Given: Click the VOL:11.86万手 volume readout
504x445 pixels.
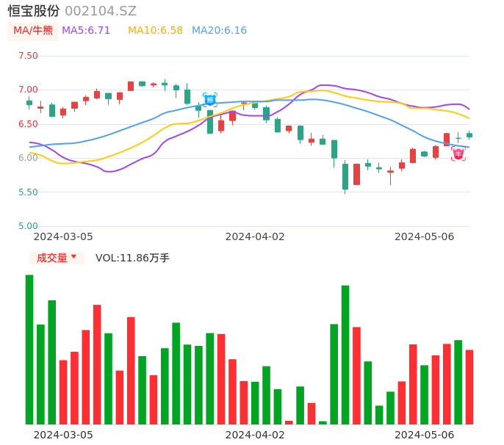Looking at the screenshot, I should tap(132, 258).
